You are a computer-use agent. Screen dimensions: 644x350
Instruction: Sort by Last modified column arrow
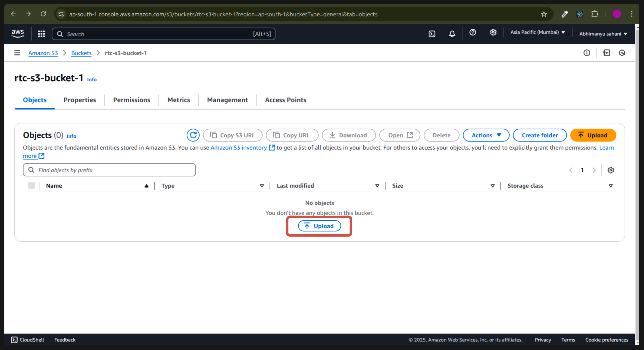coord(377,186)
